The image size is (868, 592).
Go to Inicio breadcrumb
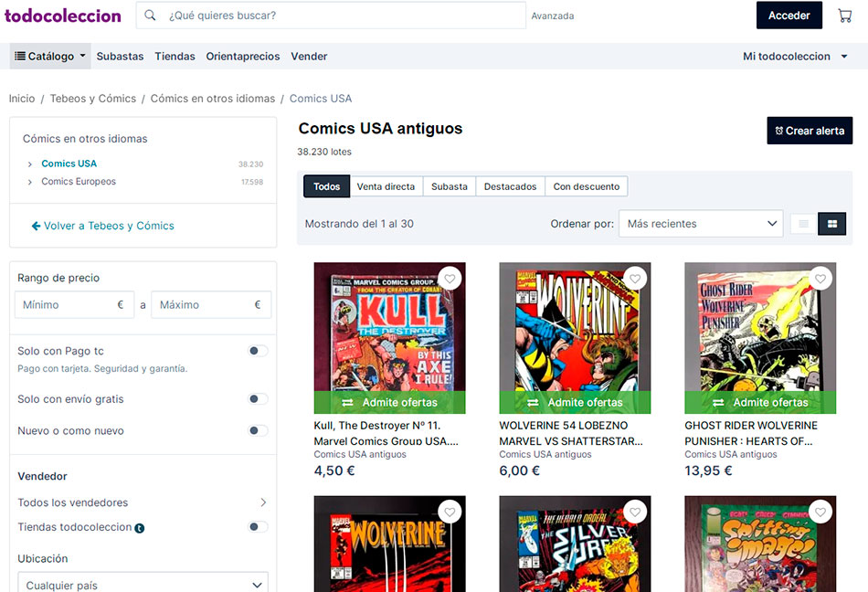[x=22, y=99]
